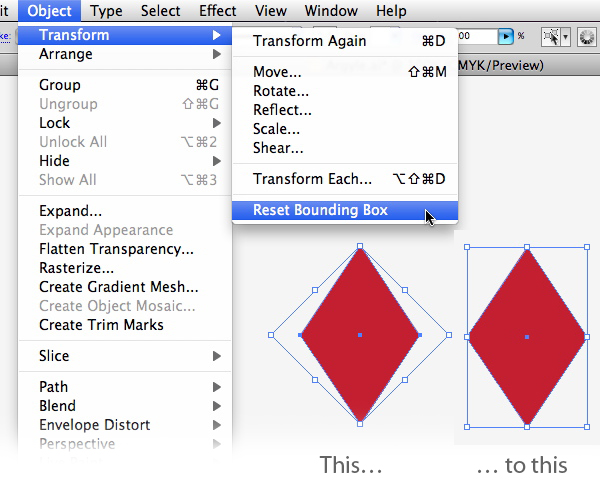Select Move... in Transform submenu
Viewport: 600px width, 500px height.
[x=345, y=72]
